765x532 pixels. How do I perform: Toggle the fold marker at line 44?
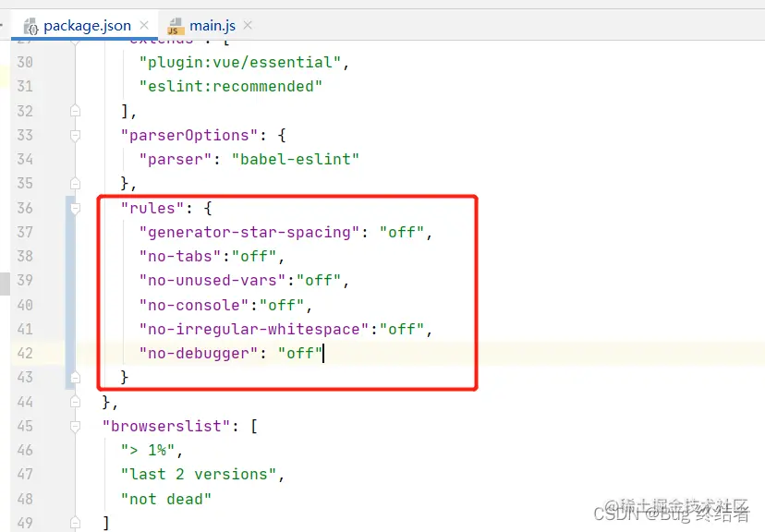tap(75, 402)
